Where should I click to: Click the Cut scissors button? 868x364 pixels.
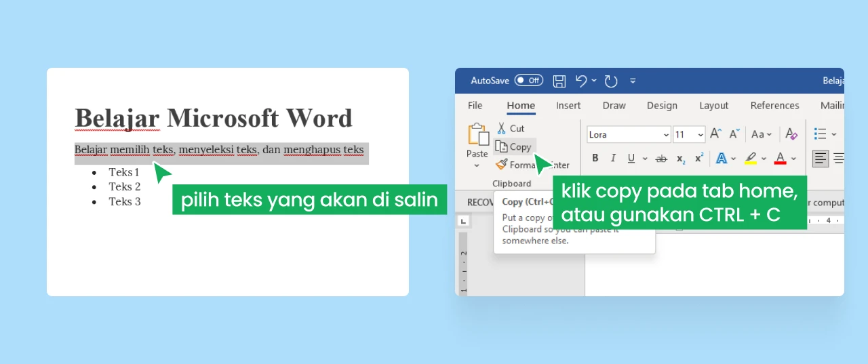click(511, 128)
